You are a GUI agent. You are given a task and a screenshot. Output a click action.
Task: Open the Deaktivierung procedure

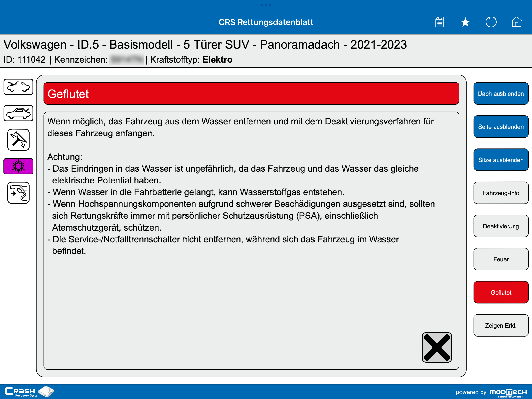tap(501, 226)
